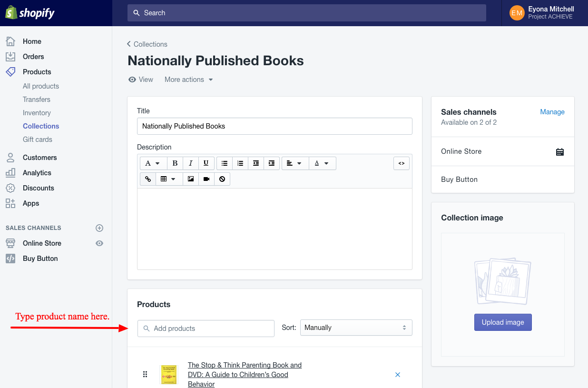Click the Buy Button code icon
This screenshot has height=388, width=588.
(10, 259)
